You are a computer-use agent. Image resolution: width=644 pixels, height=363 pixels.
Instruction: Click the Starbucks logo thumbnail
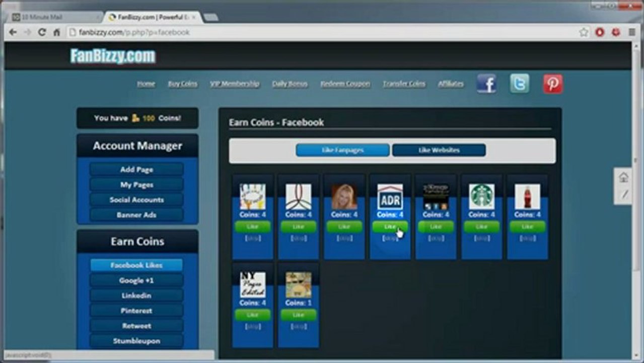click(481, 197)
